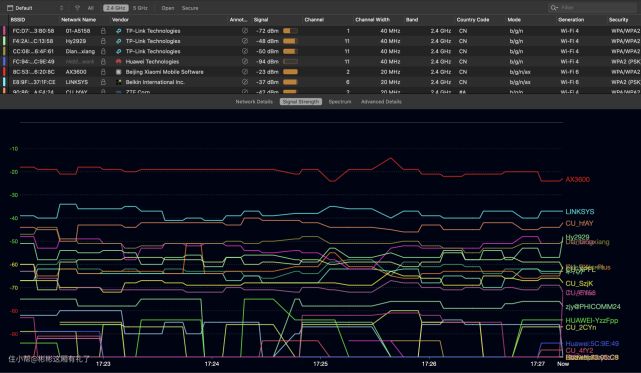Click the profile window icon beside Default
Image resolution: width=641 pixels, height=373 pixels.
tap(10, 8)
